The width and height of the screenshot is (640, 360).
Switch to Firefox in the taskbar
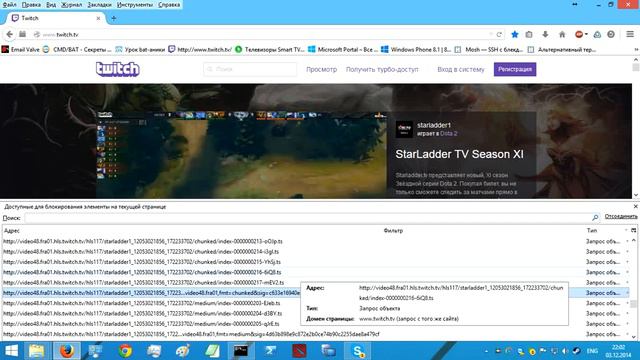(67, 351)
